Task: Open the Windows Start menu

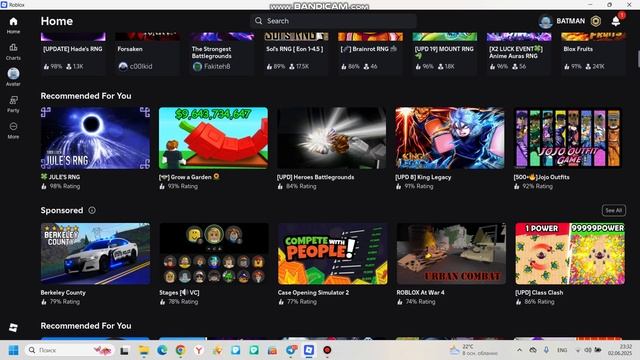Action: pos(13,350)
